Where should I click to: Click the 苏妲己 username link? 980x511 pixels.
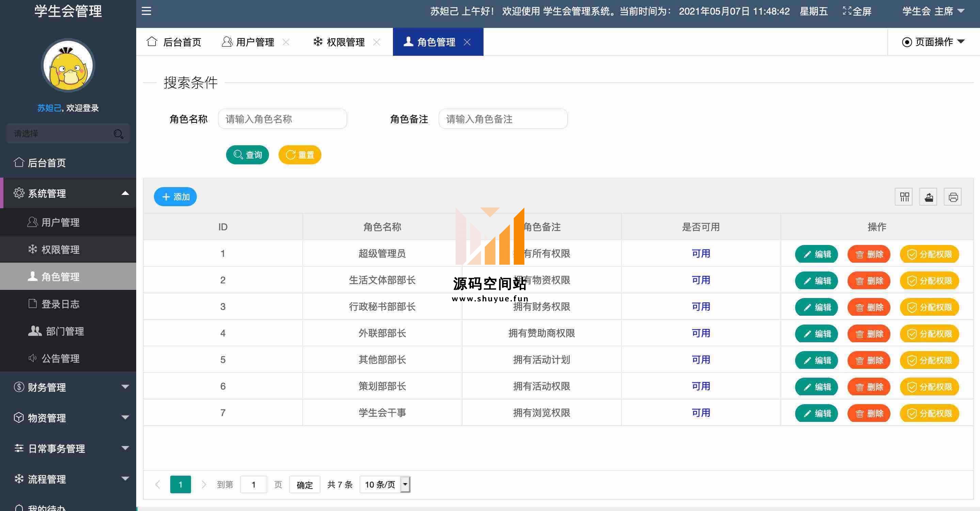click(x=49, y=108)
